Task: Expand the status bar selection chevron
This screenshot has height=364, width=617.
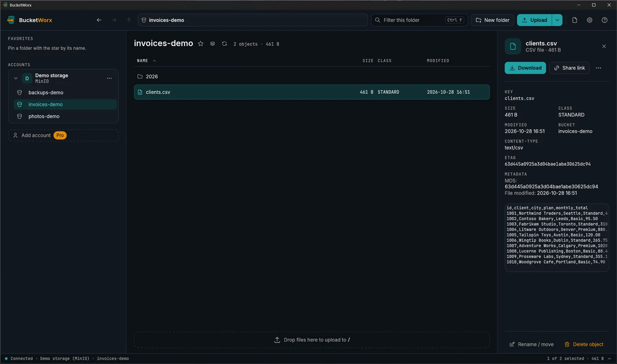Action: coord(610,358)
